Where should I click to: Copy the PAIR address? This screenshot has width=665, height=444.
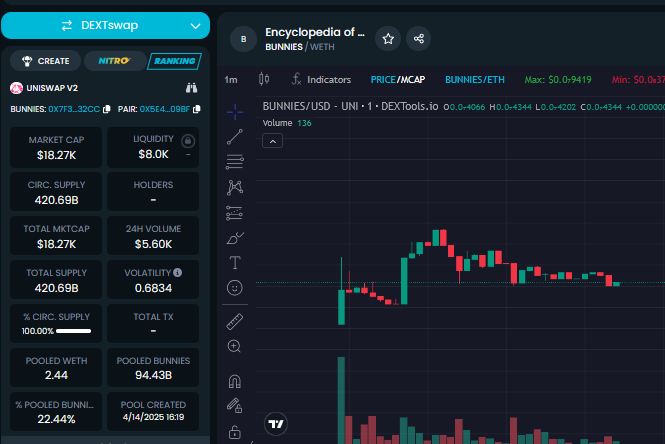[x=196, y=109]
